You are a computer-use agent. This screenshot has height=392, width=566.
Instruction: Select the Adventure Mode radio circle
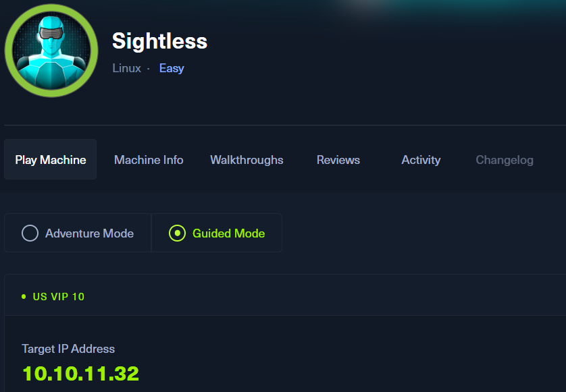pyautogui.click(x=30, y=233)
